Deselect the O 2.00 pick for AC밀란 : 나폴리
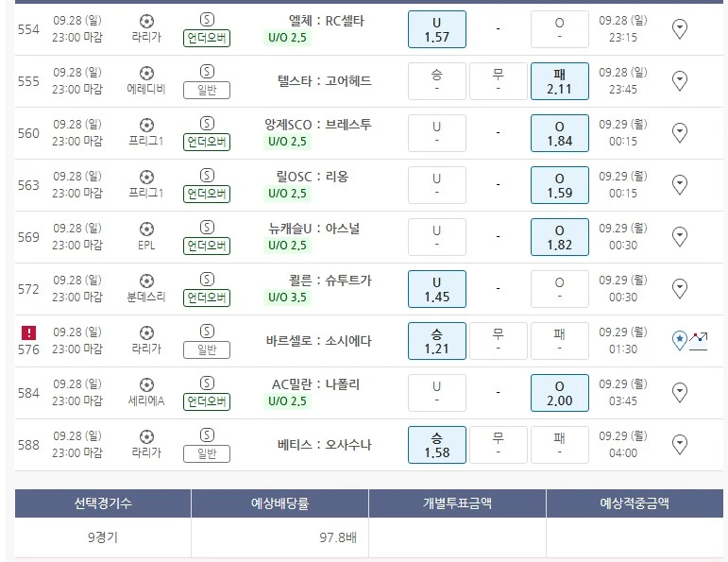728x562 pixels. pyautogui.click(x=559, y=393)
